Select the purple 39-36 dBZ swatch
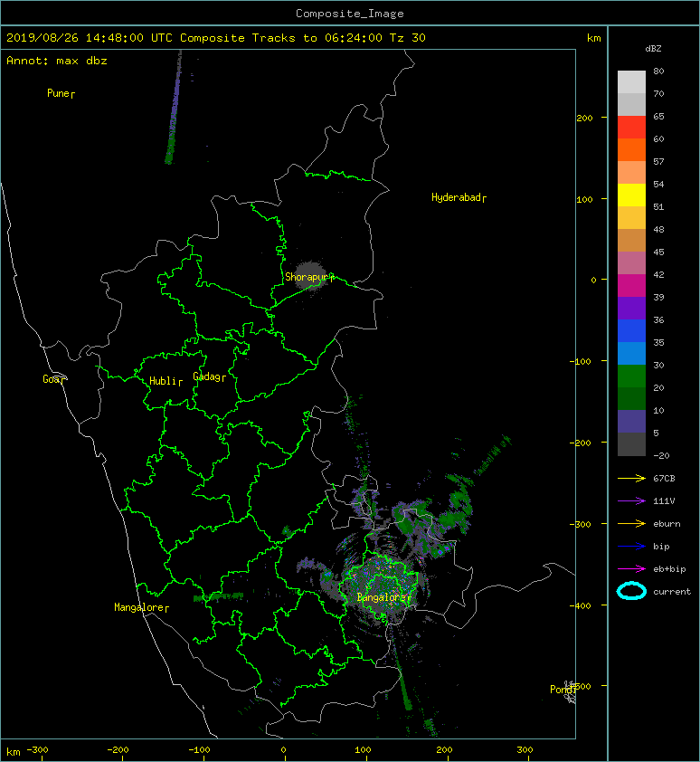700x762 pixels. click(x=631, y=308)
